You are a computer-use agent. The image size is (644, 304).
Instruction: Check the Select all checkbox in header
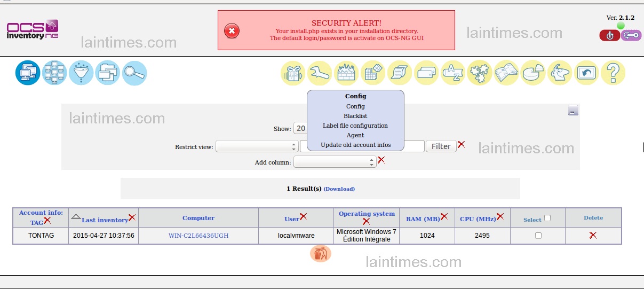547,218
